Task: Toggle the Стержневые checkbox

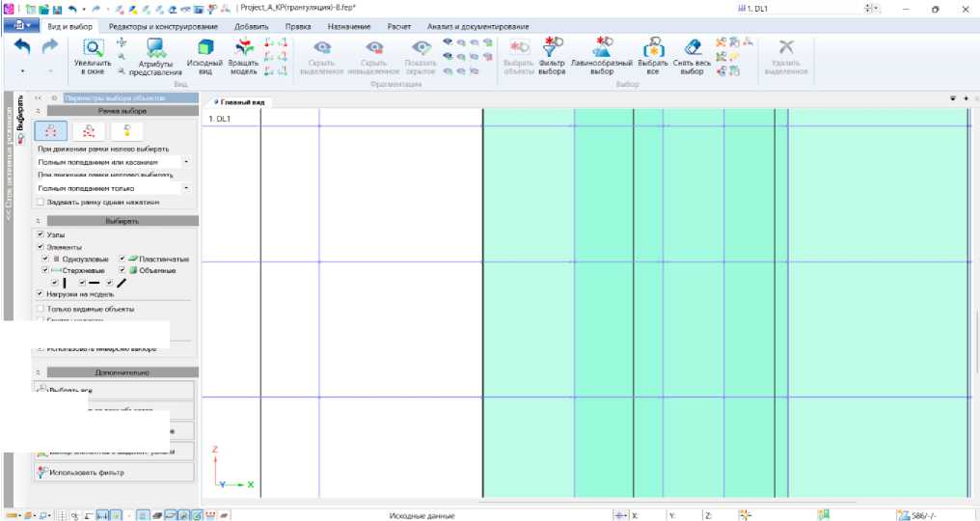Action: (x=45, y=270)
